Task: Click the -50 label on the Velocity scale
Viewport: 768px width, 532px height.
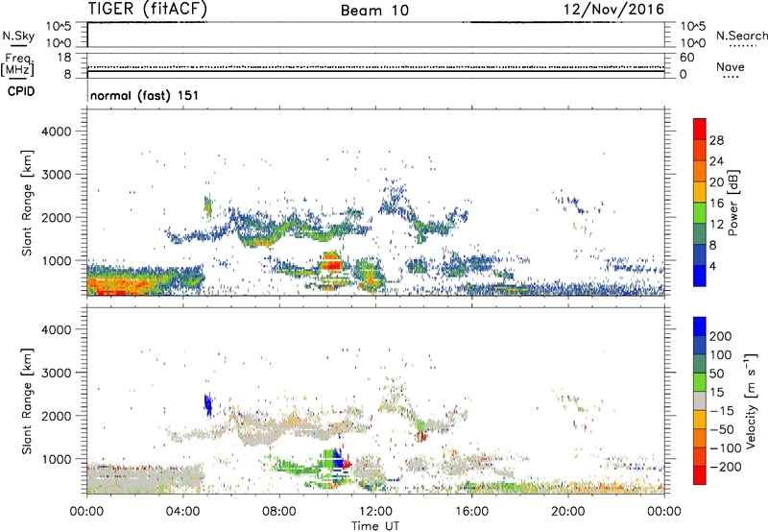Action: 722,429
